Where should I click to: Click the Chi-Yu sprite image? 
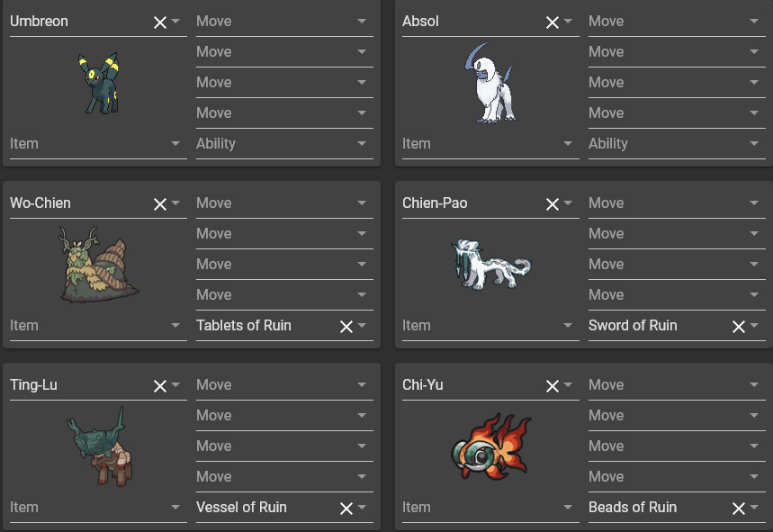pos(491,446)
